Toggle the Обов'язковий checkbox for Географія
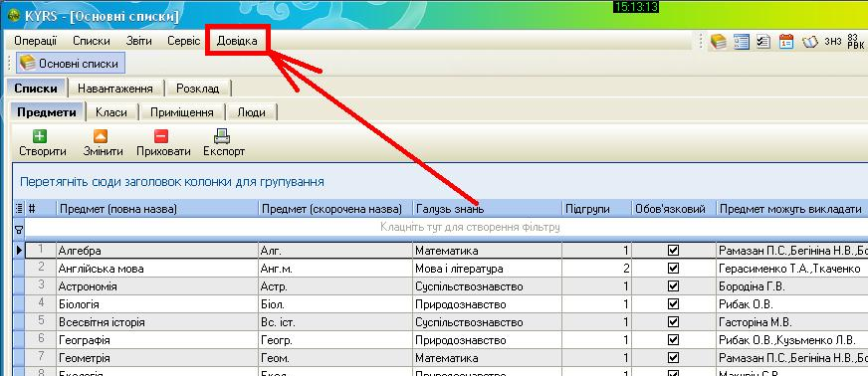 tap(674, 339)
